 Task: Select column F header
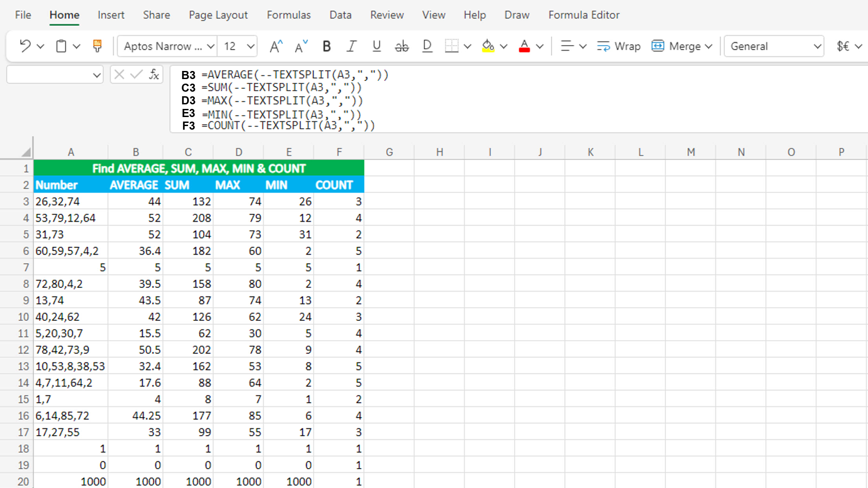[x=339, y=152]
